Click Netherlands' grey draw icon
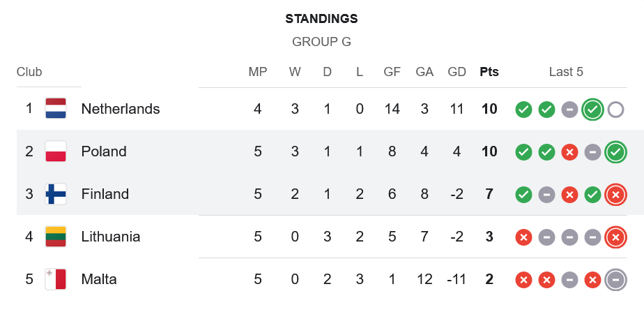This screenshot has height=312, width=644. pos(569,110)
